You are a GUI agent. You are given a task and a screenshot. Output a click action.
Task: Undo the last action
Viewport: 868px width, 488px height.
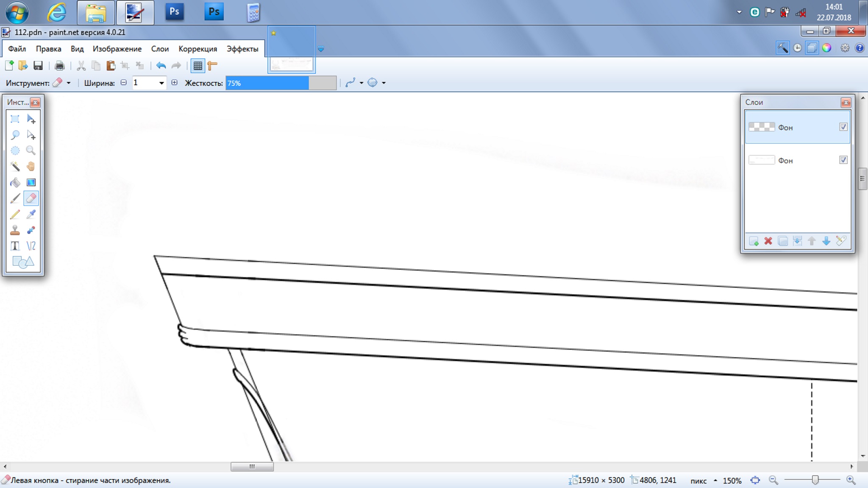point(161,65)
